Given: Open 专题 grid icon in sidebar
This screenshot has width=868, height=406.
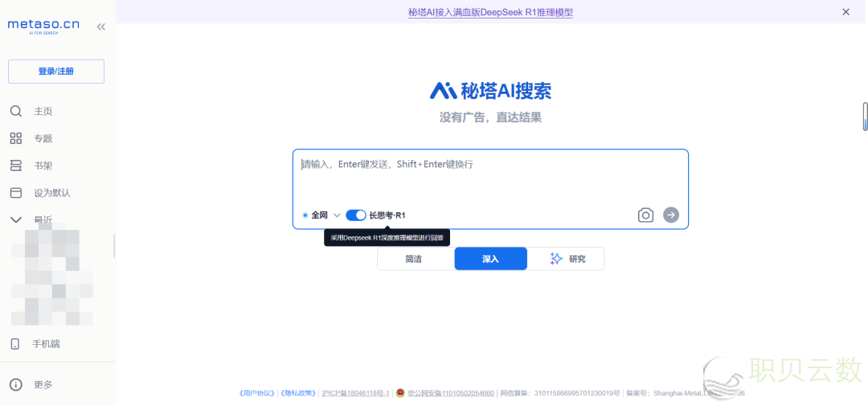Looking at the screenshot, I should pos(15,138).
